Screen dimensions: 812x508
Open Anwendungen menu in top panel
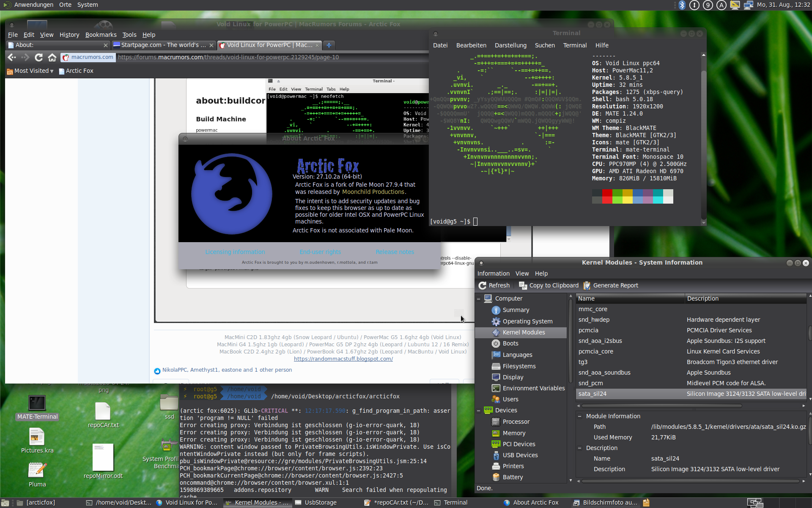click(33, 5)
